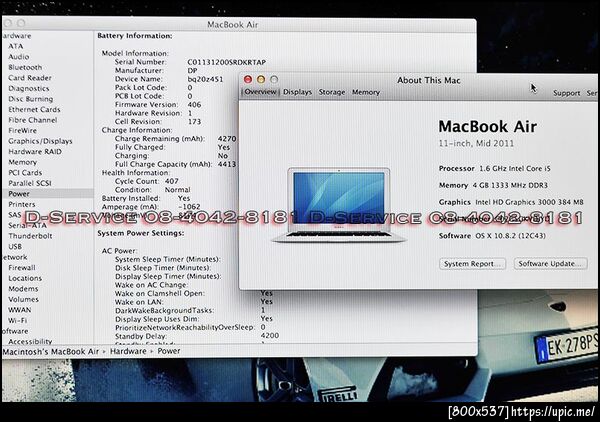The width and height of the screenshot is (600, 422).
Task: Click Macintosh's MacBook Air in path bar
Action: coord(51,351)
